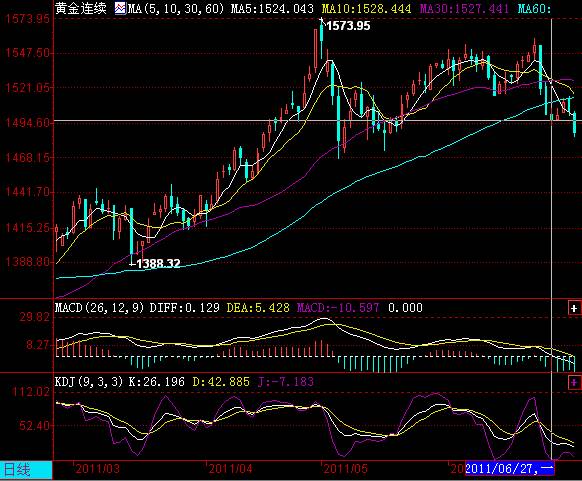This screenshot has width=582, height=481.
Task: Select the DEA:5.428 value in MACD header
Action: pos(258,308)
